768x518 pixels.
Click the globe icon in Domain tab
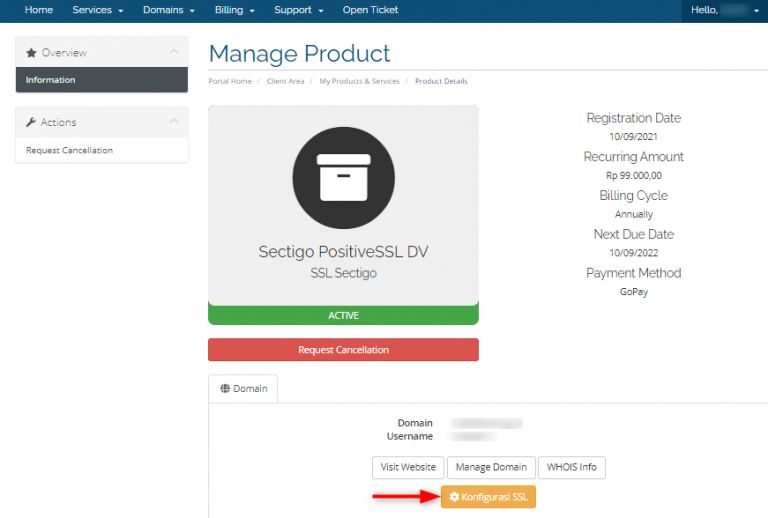[225, 388]
